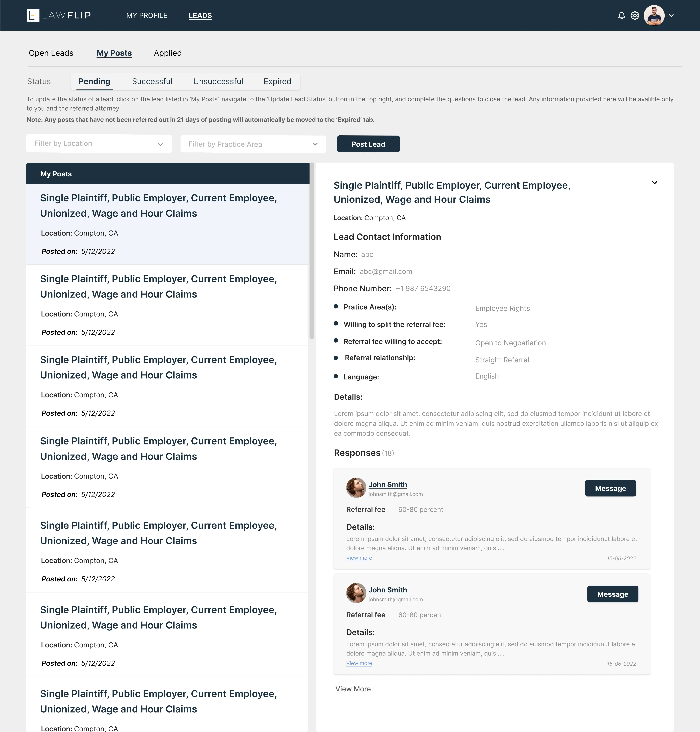Viewport: 700px width, 732px height.
Task: Expand the account menu chevron
Action: coord(671,16)
